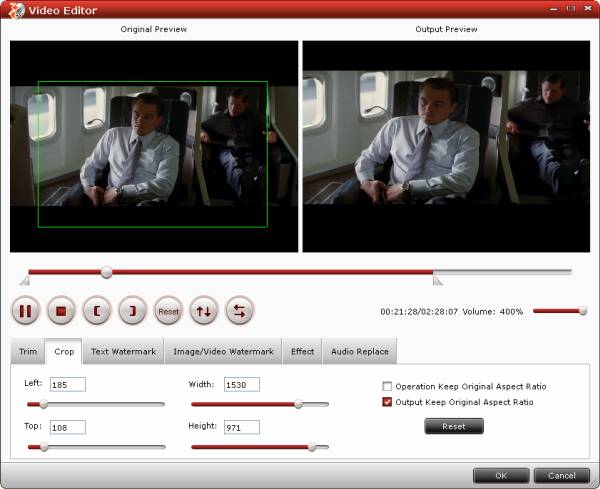The image size is (600, 489).
Task: Click the Left crop slider handle
Action: pyautogui.click(x=44, y=404)
